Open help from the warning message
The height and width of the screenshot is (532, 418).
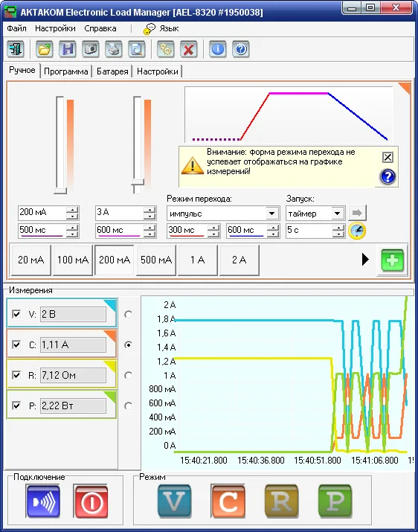pyautogui.click(x=388, y=177)
